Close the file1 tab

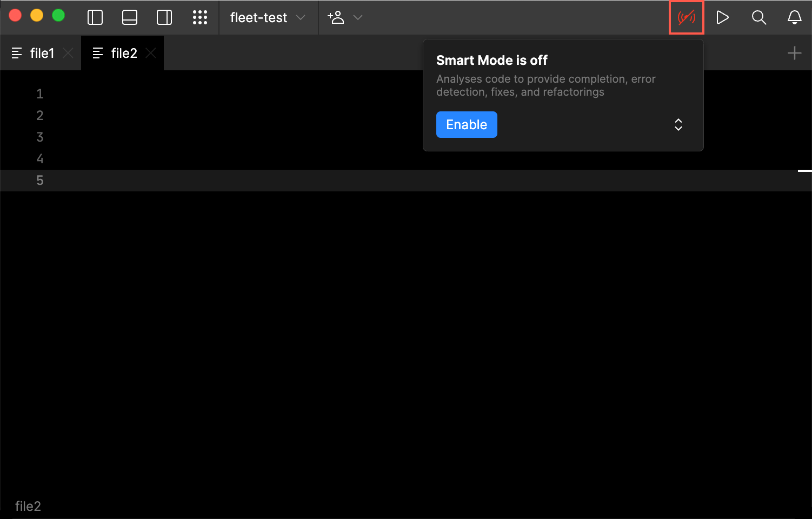(68, 52)
